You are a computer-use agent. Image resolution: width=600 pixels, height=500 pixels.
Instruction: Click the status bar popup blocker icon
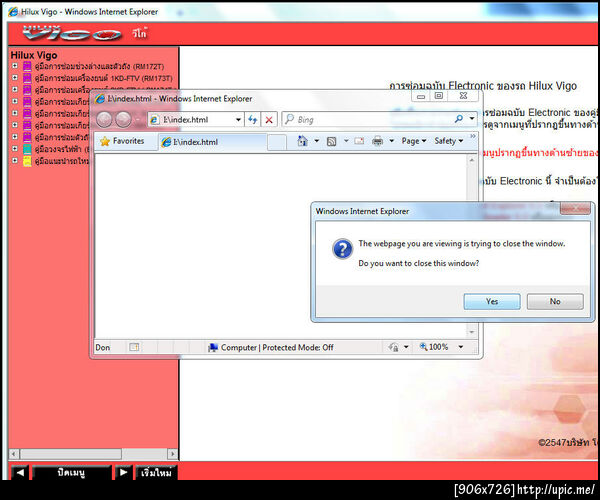134,347
